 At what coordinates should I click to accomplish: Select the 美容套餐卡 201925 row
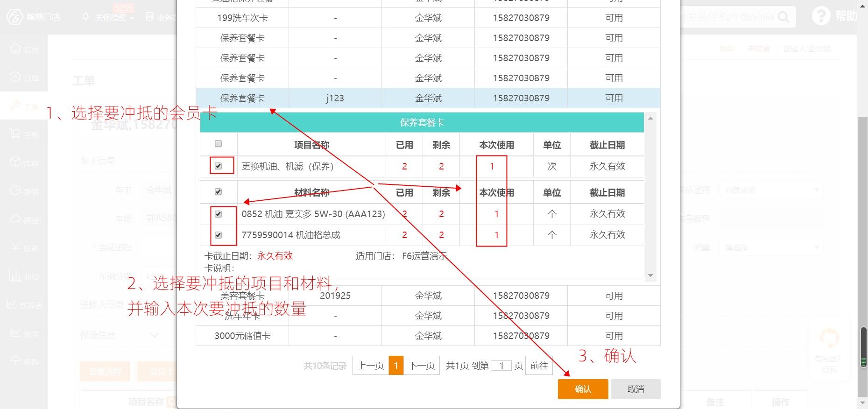click(428, 296)
